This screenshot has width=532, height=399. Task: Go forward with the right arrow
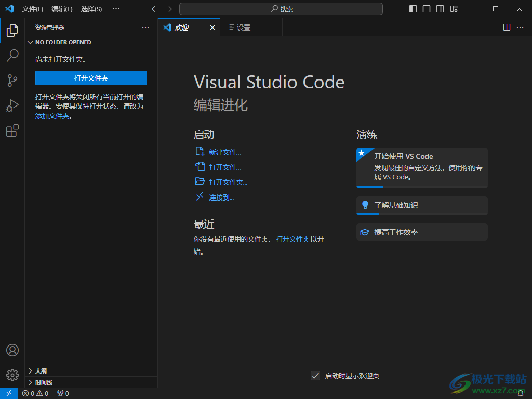coord(169,9)
